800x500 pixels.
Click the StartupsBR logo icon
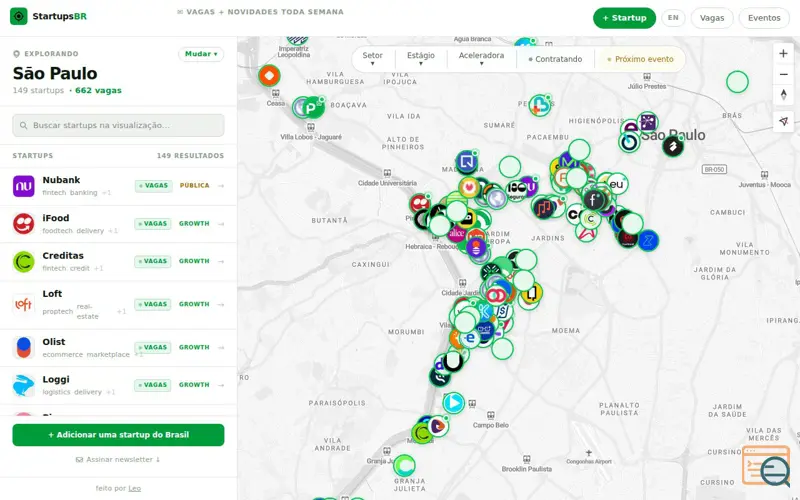point(19,16)
